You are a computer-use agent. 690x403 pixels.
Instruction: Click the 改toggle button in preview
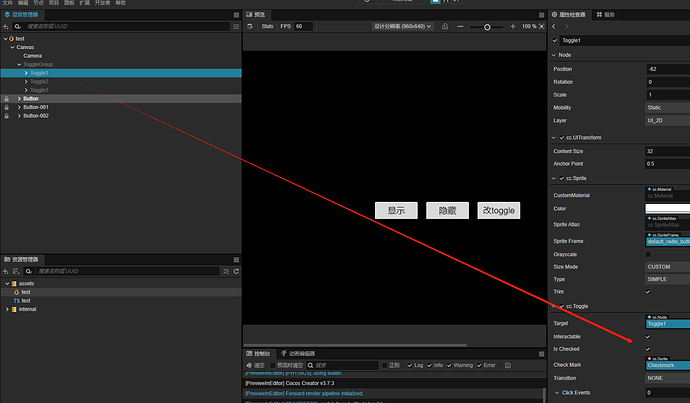coord(499,211)
